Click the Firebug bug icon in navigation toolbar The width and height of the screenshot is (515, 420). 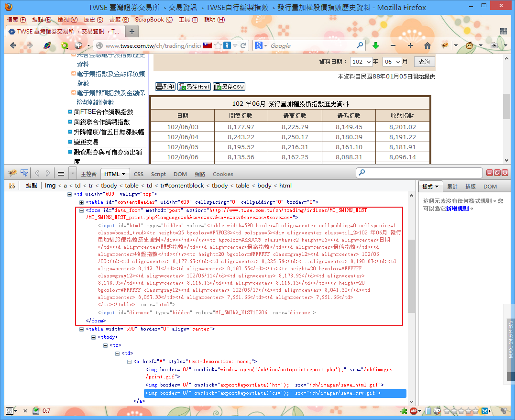click(x=445, y=45)
